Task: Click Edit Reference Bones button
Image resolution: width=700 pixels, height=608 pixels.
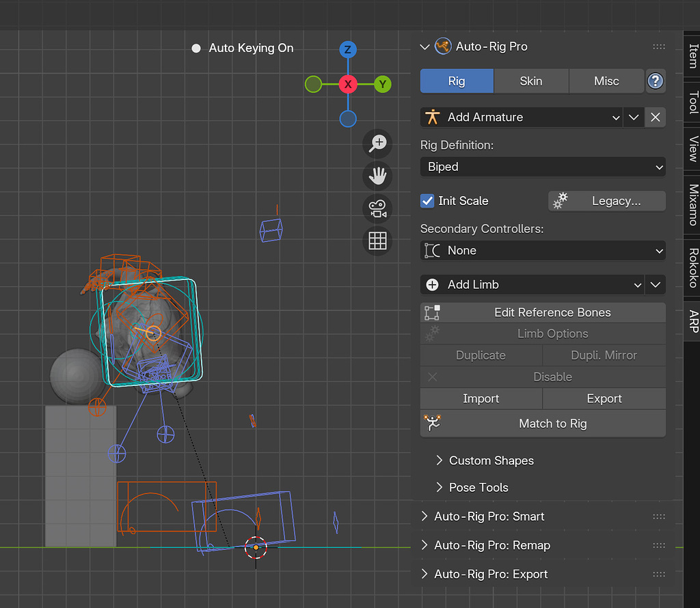Action: tap(543, 313)
